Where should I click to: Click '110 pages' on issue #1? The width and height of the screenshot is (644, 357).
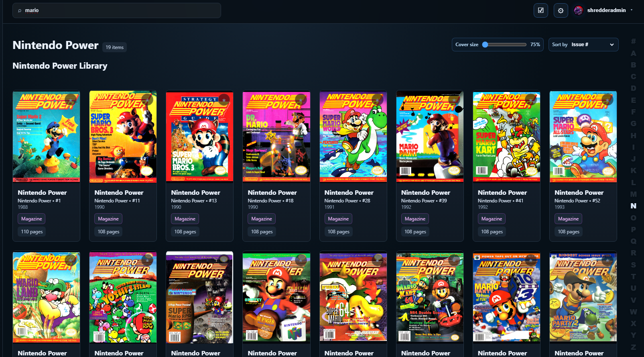32,232
